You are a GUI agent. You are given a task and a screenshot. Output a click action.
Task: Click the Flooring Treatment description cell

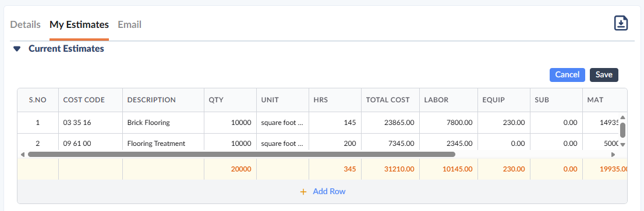coord(164,142)
